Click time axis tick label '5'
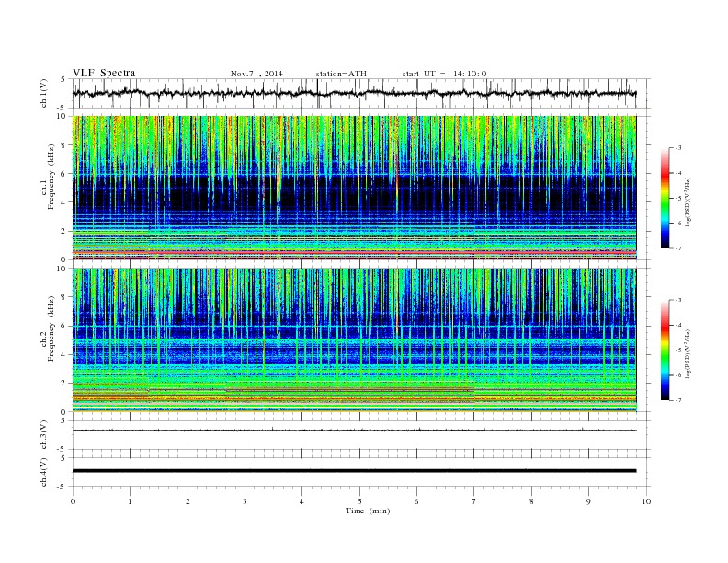This screenshot has width=728, height=563. click(359, 501)
